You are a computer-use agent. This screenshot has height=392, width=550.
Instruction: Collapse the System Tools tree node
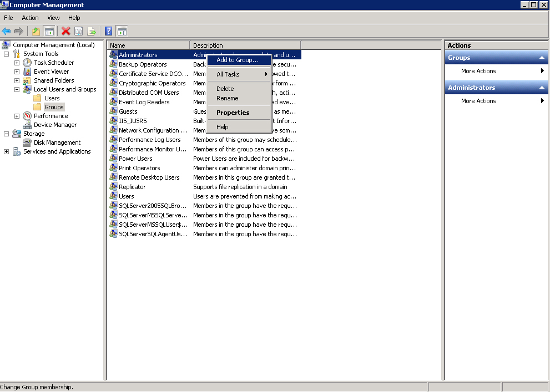6,54
